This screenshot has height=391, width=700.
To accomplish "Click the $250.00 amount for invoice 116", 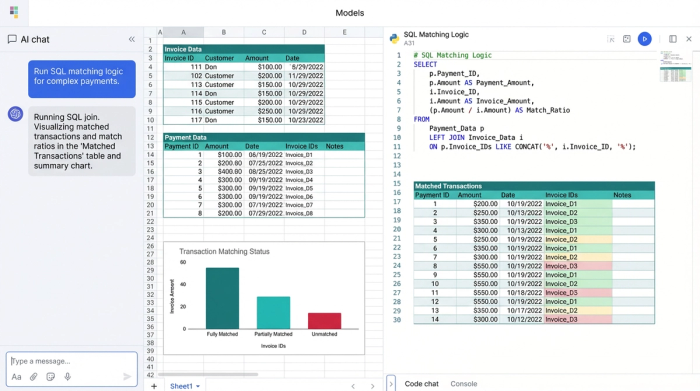I will (x=264, y=111).
